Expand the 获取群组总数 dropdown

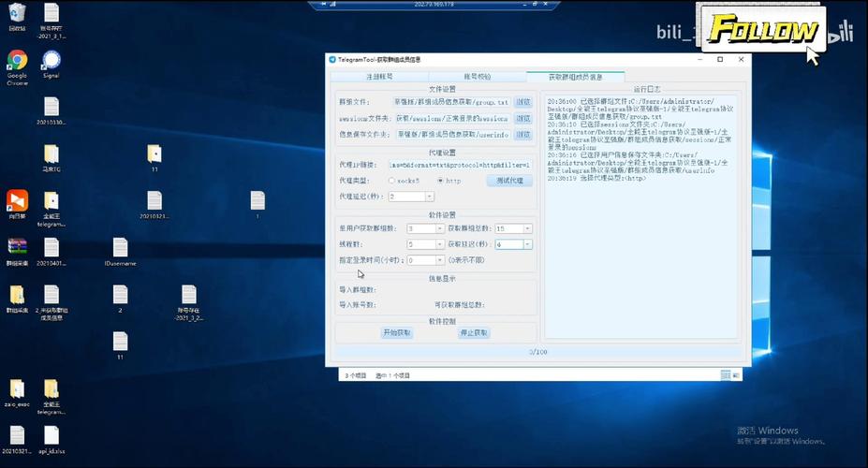(527, 228)
